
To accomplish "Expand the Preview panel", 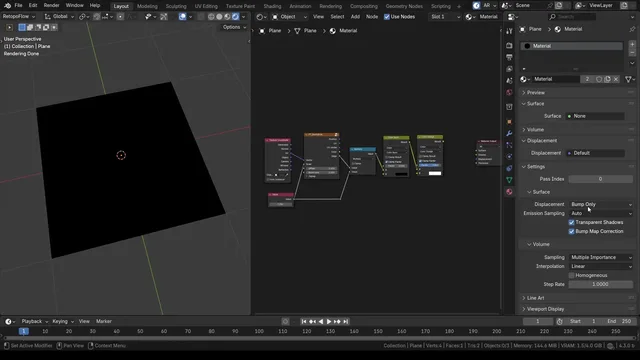I will point(576,93).
